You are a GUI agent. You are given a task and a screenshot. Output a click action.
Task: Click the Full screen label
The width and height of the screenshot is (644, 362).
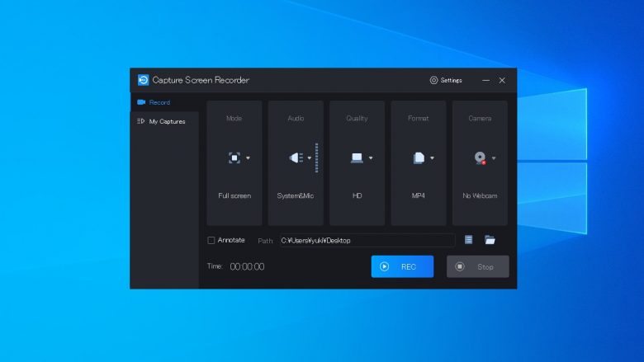234,195
